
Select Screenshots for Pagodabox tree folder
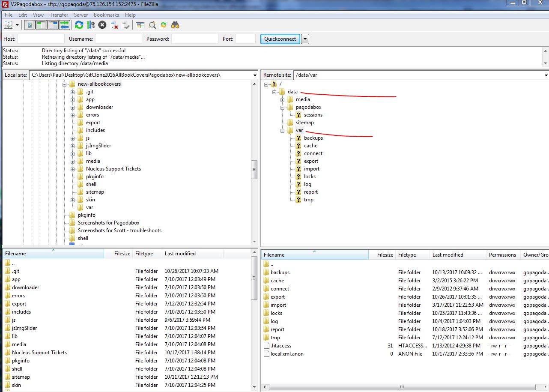pyautogui.click(x=109, y=223)
